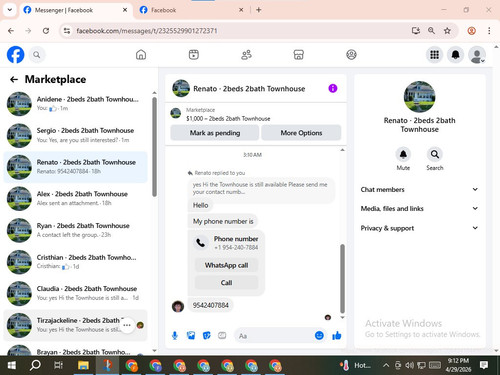The width and height of the screenshot is (500, 375).
Task: Click the message thread scrollbar thumb
Action: tap(342, 278)
